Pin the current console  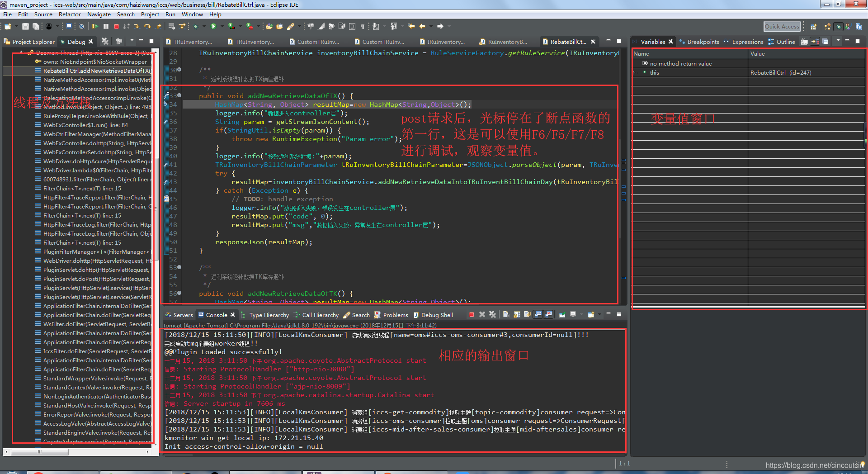(562, 315)
